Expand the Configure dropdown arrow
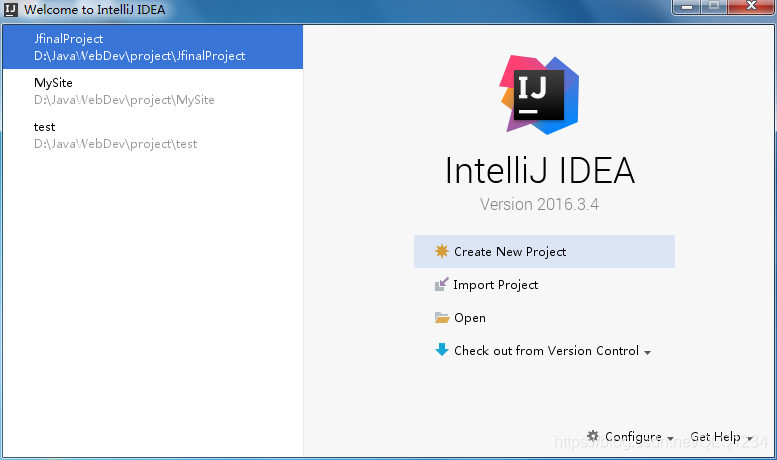Viewport: 777px width, 460px height. (670, 439)
